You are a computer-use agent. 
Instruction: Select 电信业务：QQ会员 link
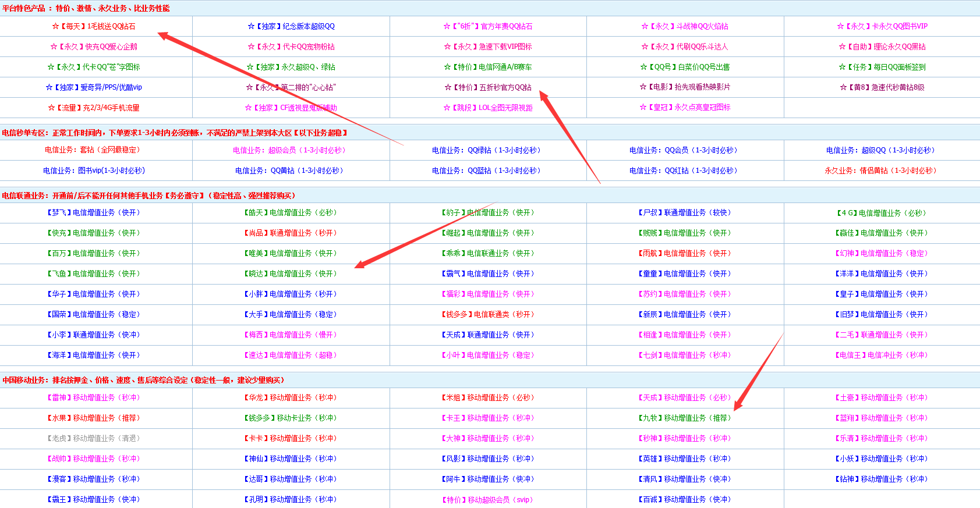click(x=684, y=150)
